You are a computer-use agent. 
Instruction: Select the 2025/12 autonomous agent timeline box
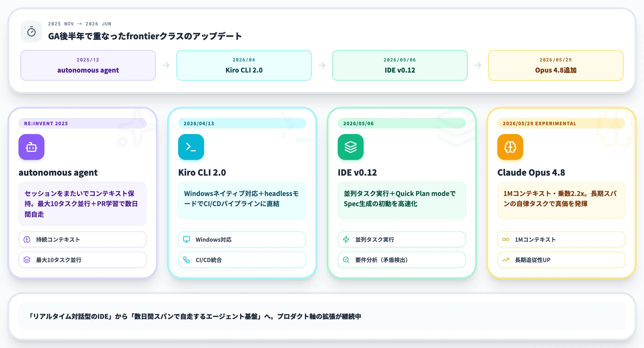tap(88, 65)
